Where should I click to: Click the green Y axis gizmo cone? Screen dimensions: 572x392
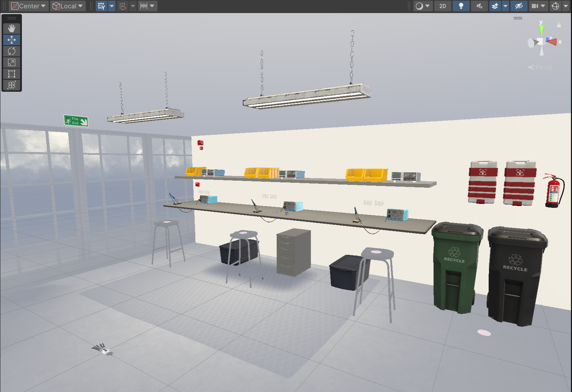coord(541,29)
